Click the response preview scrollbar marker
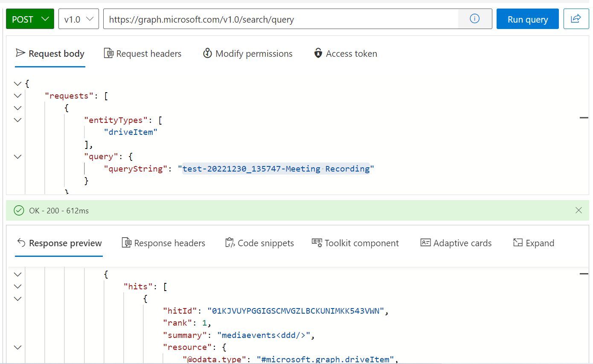Screen dimensions: 593x364 584,273
